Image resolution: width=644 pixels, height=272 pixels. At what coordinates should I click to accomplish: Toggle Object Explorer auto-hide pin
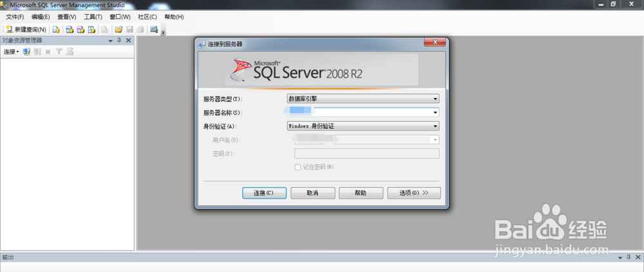tap(119, 40)
